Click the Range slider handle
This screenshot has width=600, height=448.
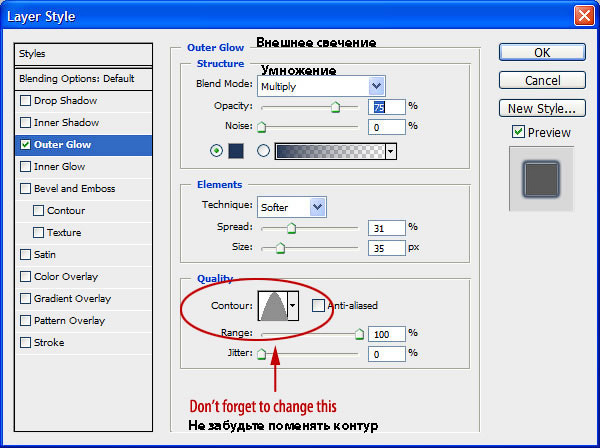pyautogui.click(x=359, y=334)
